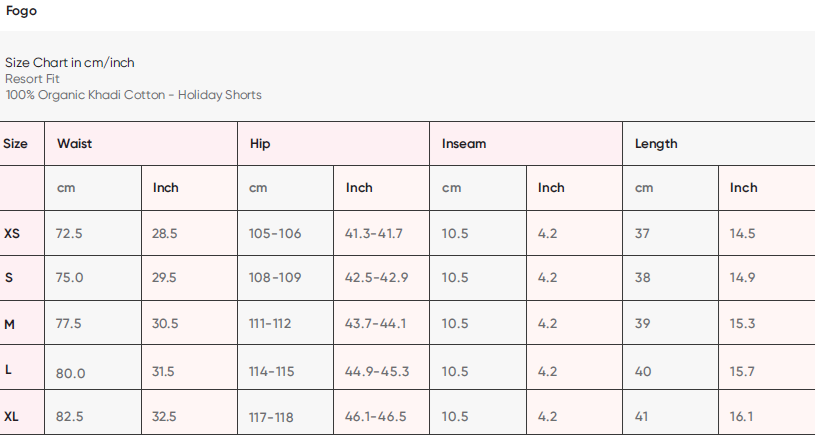Select the 46.1-46.5 hip inch cell
This screenshot has width=819, height=438.
tap(376, 417)
